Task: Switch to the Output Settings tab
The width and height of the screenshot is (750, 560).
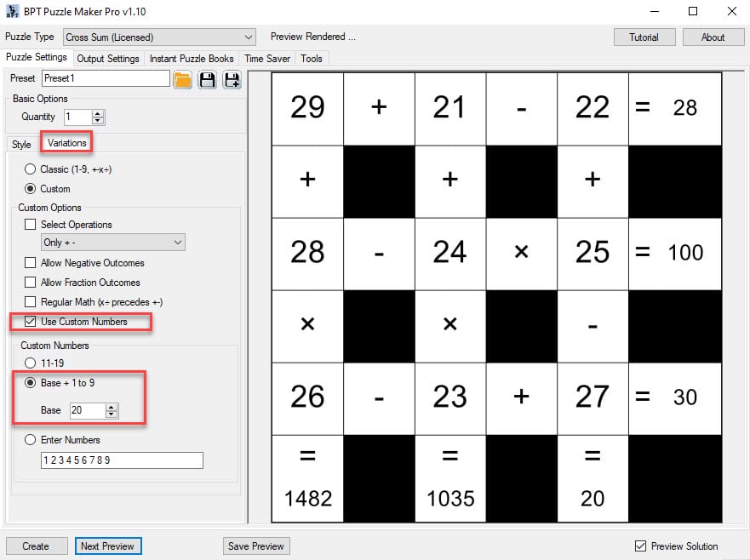Action: point(106,59)
